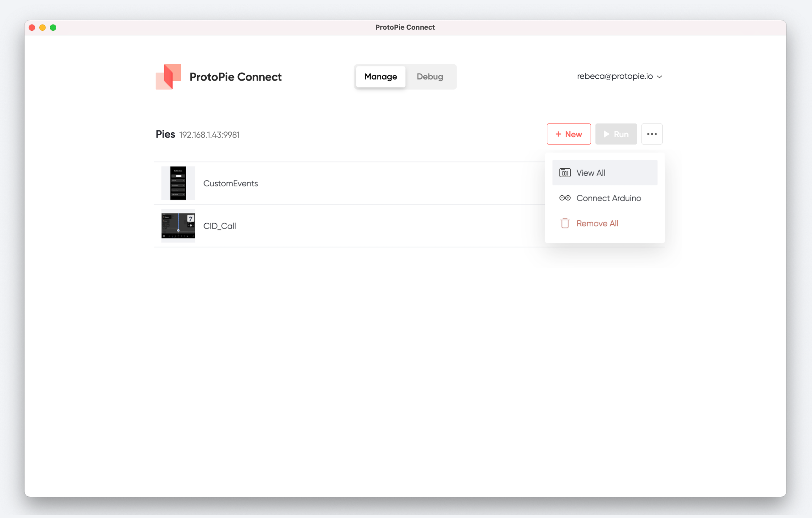Choose Remove All from the menu
The width and height of the screenshot is (812, 518).
point(597,223)
